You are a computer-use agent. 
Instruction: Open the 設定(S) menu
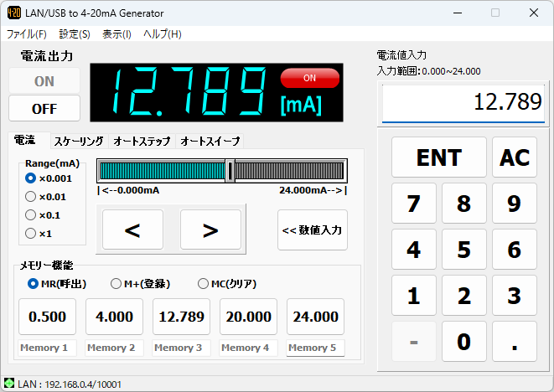[x=75, y=34]
